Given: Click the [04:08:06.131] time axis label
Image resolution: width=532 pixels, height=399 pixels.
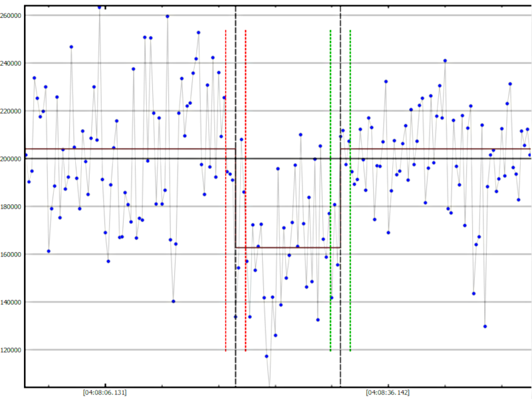Looking at the screenshot, I should click(x=105, y=392).
